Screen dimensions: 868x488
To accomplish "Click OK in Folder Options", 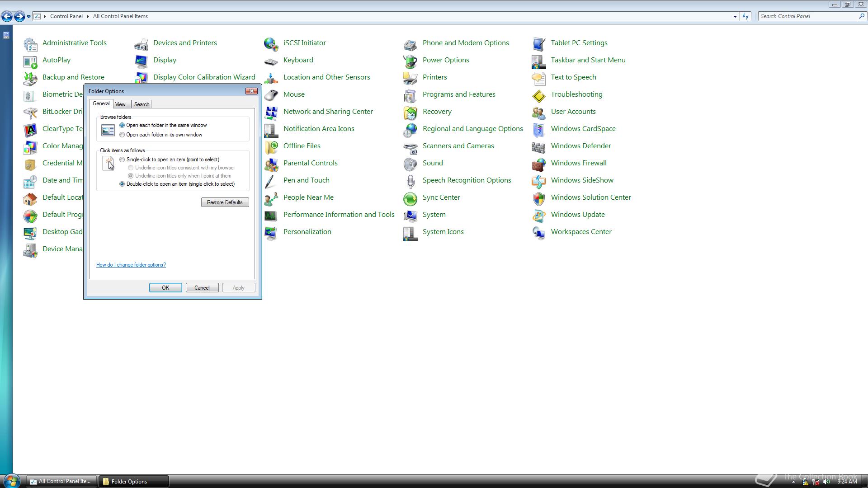I will click(165, 288).
